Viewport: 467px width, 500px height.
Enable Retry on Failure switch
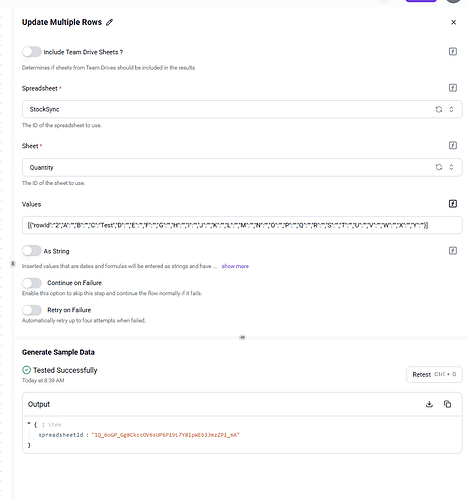tap(32, 310)
